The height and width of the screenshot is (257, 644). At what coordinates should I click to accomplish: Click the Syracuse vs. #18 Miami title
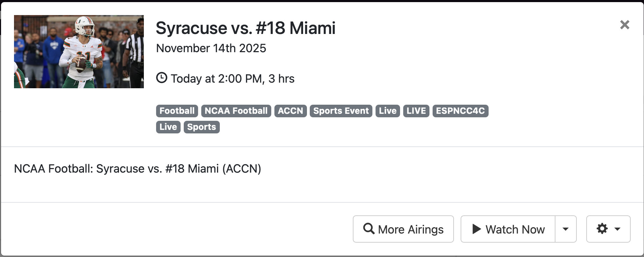(245, 28)
